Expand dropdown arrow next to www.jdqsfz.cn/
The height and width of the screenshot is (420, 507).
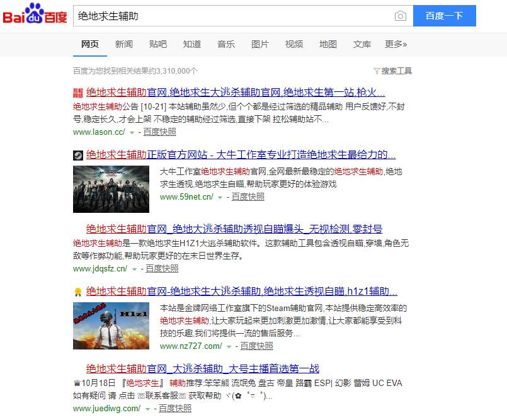pos(134,270)
